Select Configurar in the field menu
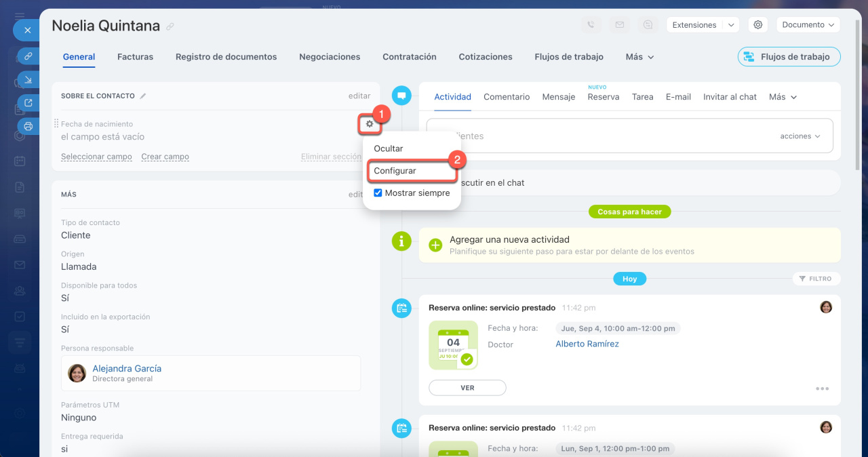The height and width of the screenshot is (457, 868). pos(395,171)
